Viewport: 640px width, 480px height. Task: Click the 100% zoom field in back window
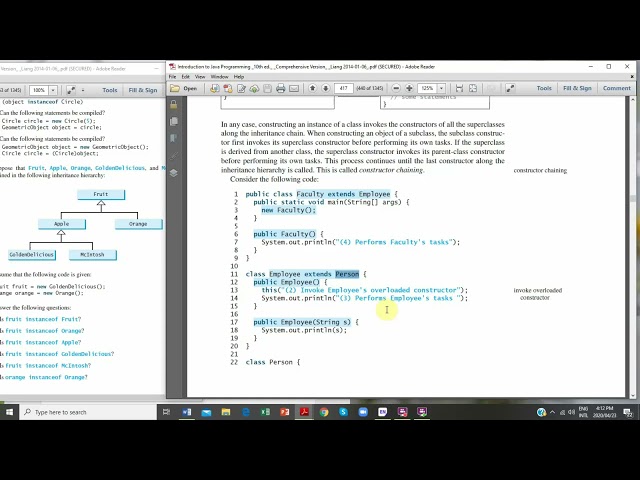coord(39,90)
